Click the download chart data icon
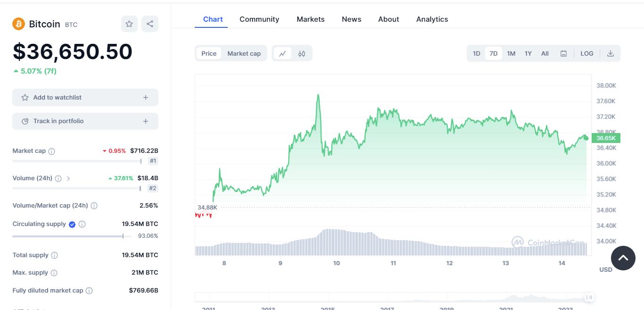 tap(611, 53)
